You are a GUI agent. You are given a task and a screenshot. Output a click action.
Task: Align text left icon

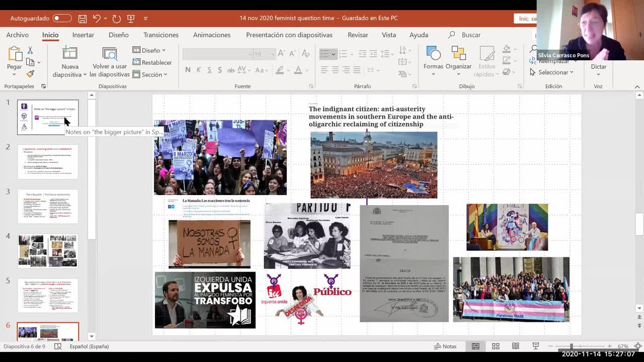325,70
